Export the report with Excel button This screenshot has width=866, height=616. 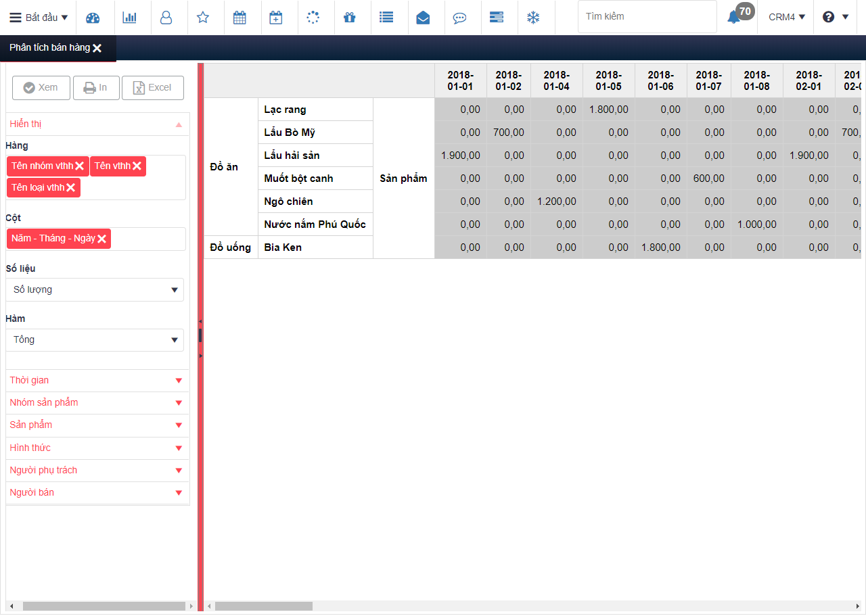tap(153, 88)
